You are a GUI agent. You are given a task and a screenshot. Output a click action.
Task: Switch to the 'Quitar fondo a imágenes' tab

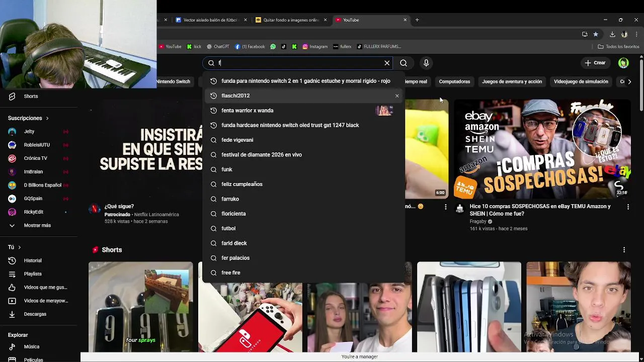(x=291, y=20)
